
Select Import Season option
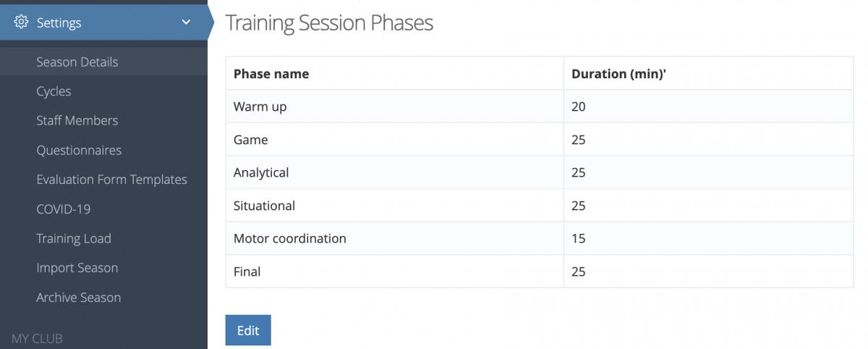click(77, 268)
